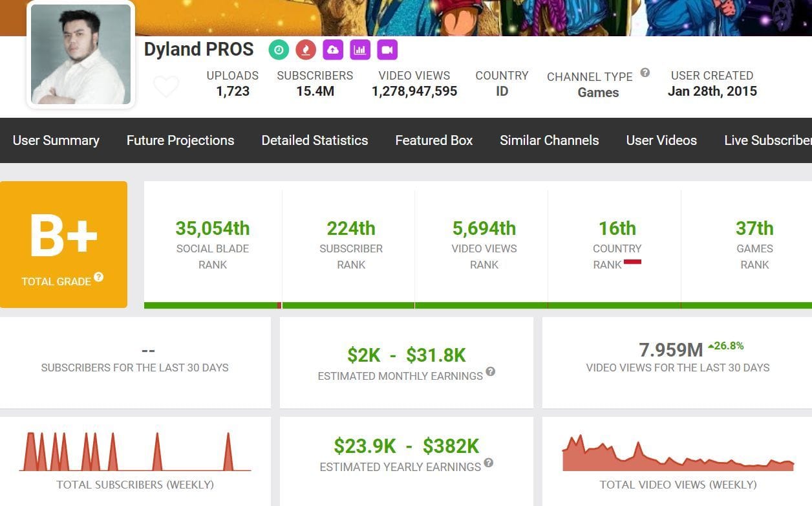Screen dimensions: 812x506
Task: Open the User Summary tab
Action: point(56,140)
